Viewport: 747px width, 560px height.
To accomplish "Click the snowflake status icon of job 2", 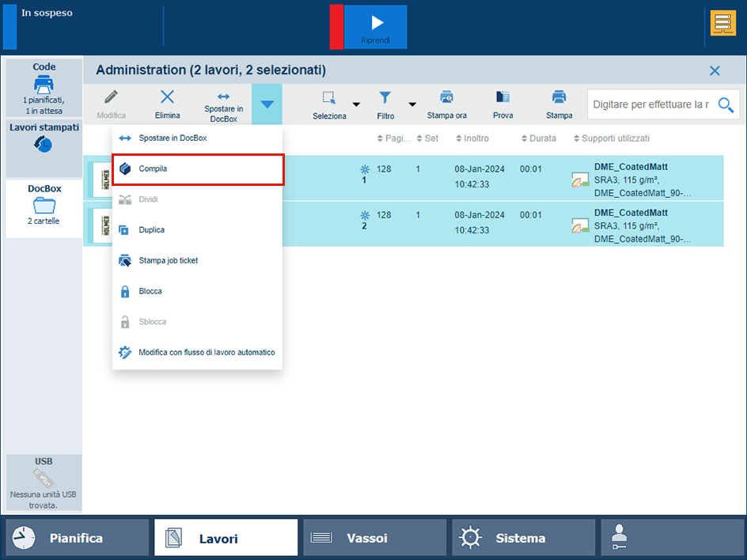I will tap(365, 215).
